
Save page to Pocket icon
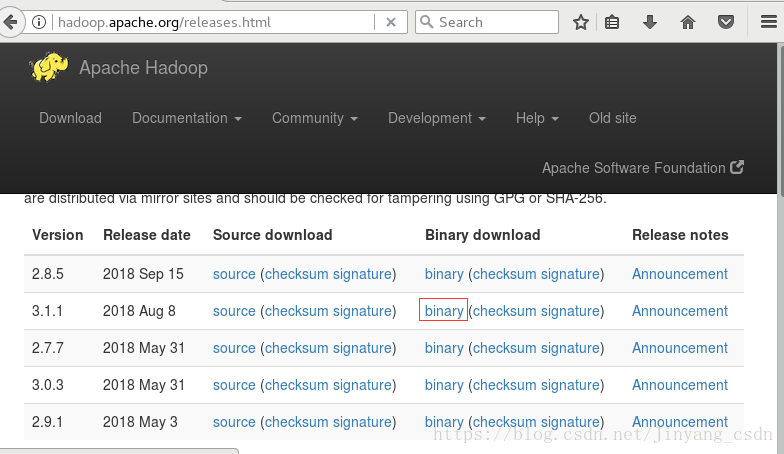(x=726, y=22)
